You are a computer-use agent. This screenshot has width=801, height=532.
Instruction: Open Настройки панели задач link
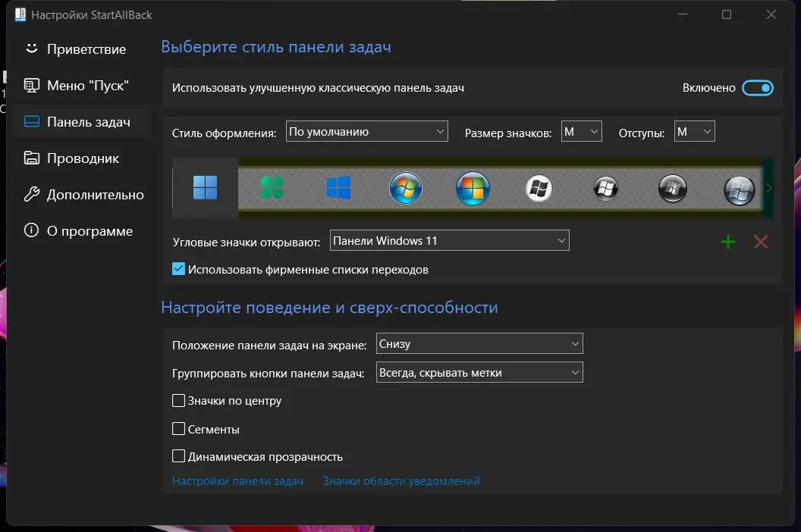pyautogui.click(x=238, y=480)
